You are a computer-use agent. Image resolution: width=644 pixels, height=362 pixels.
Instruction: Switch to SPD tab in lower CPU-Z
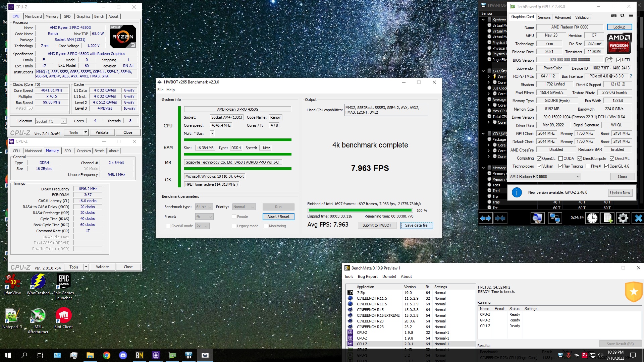[68, 151]
